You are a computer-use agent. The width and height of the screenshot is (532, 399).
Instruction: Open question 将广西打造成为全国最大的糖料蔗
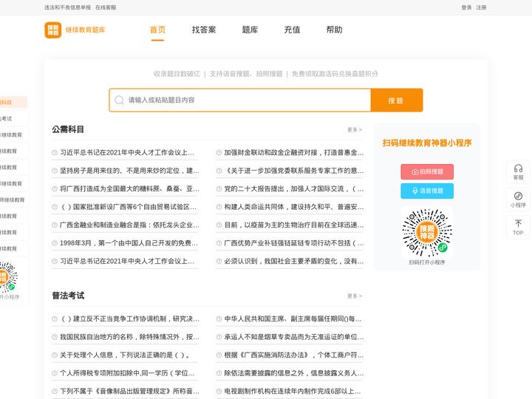(x=129, y=188)
